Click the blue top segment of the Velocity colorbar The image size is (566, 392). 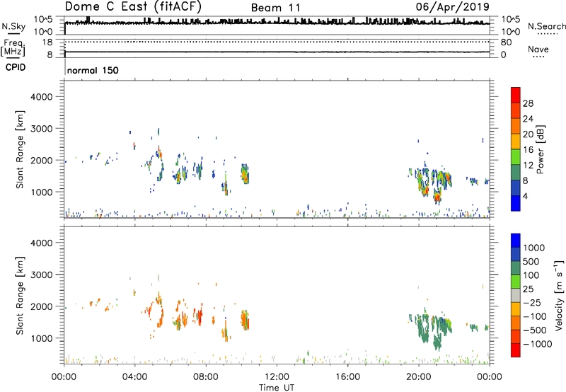coord(516,240)
